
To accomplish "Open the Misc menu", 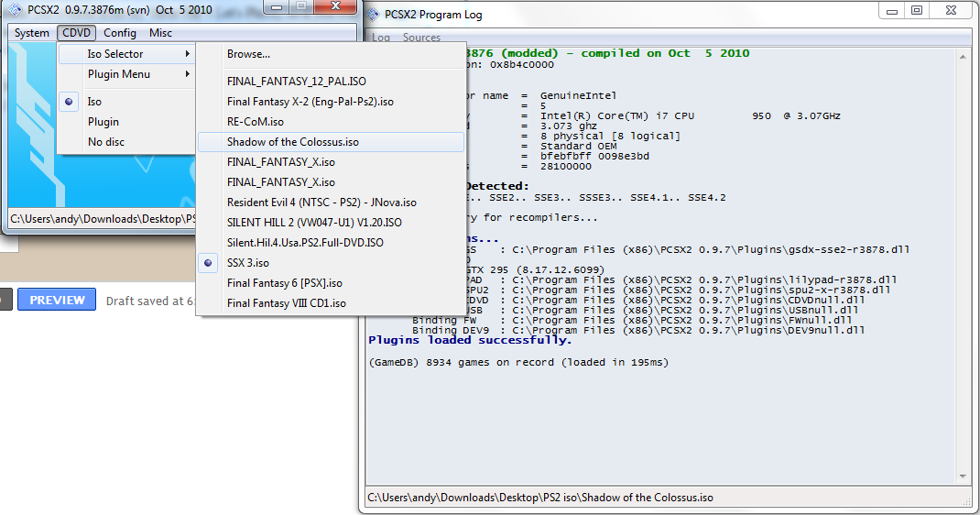I will click(160, 33).
